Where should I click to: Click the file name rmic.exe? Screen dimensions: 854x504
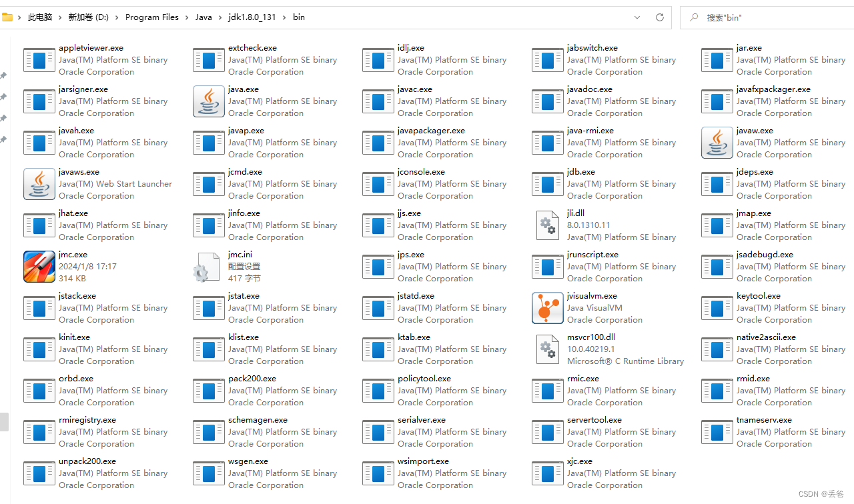tap(583, 379)
